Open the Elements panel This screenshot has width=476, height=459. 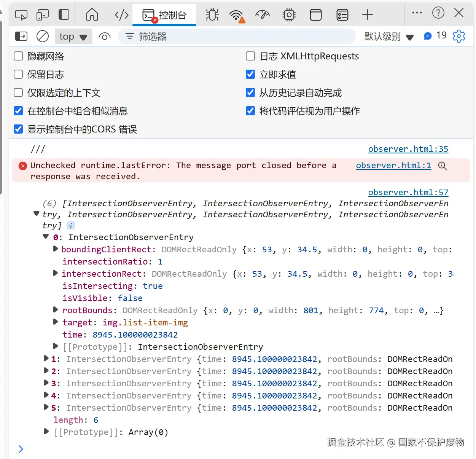(122, 15)
